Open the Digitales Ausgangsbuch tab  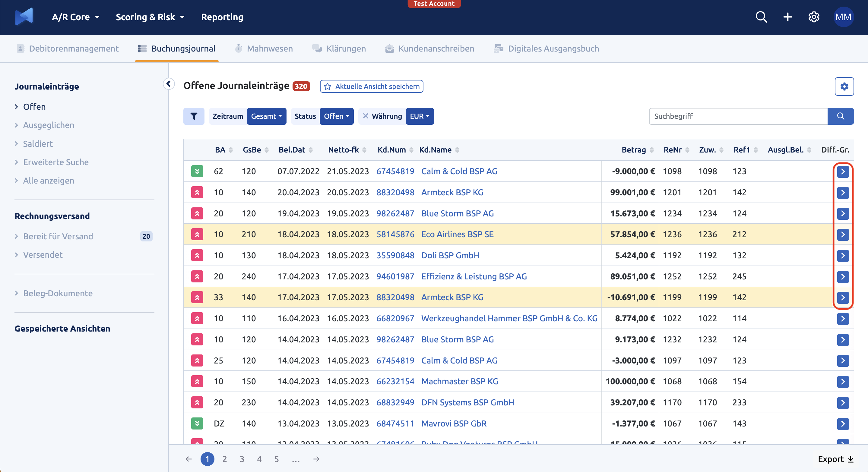click(x=546, y=49)
